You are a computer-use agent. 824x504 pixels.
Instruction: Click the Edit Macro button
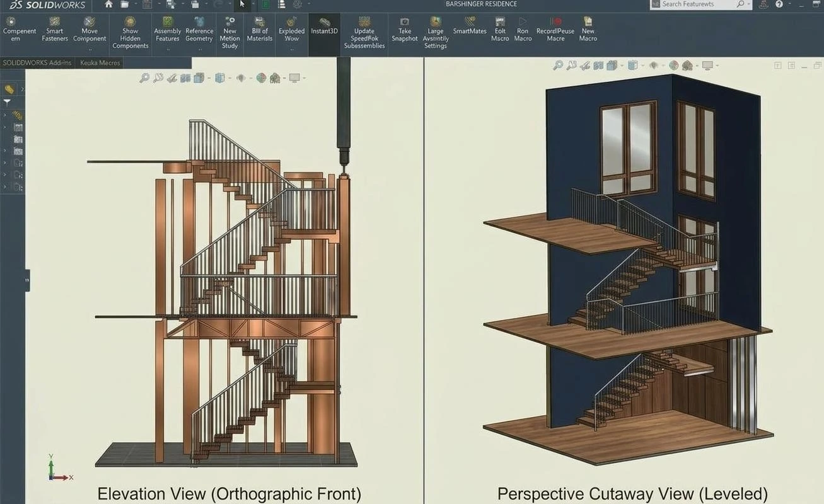[x=500, y=30]
